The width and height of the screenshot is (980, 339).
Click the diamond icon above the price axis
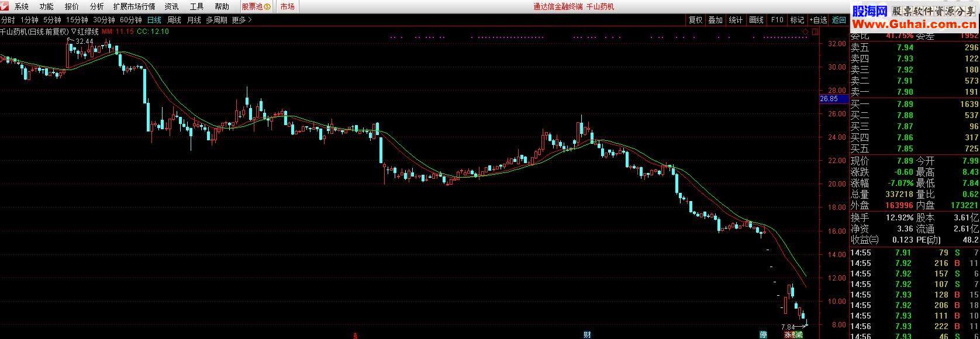click(x=806, y=32)
